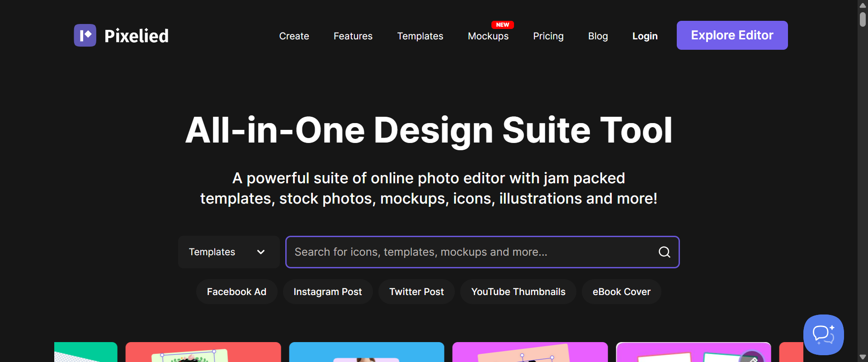
Task: Select the Instagram Post tag
Action: [328, 292]
